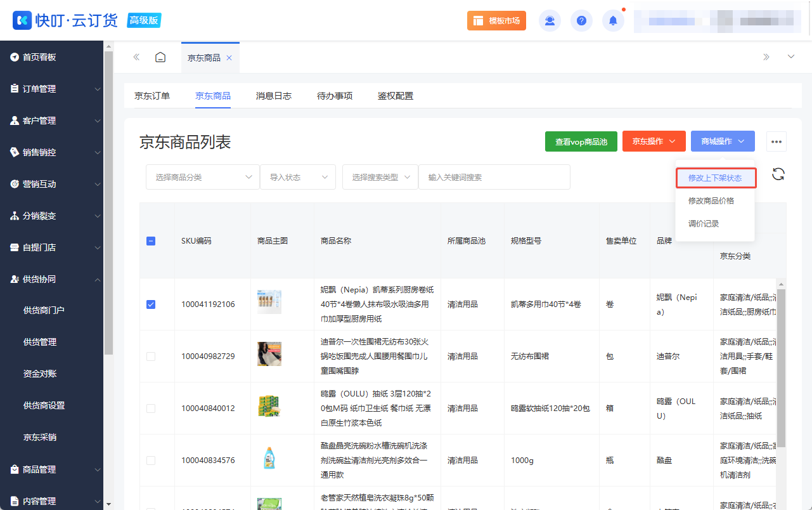Switch to 消息日志 tab
Image resolution: width=812 pixels, height=510 pixels.
tap(274, 96)
